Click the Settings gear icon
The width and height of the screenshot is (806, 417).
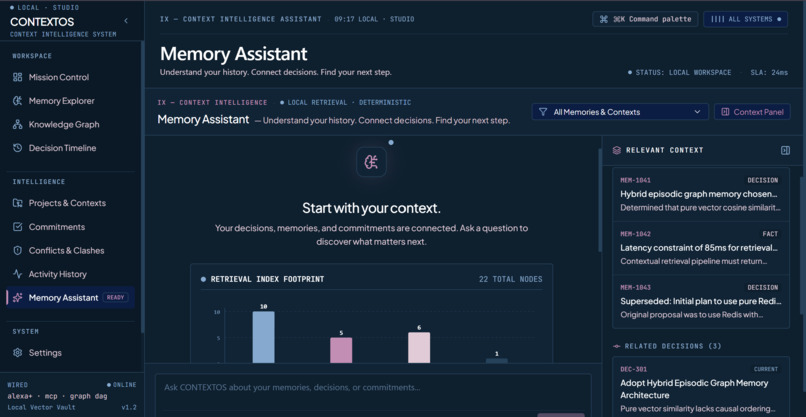(17, 353)
